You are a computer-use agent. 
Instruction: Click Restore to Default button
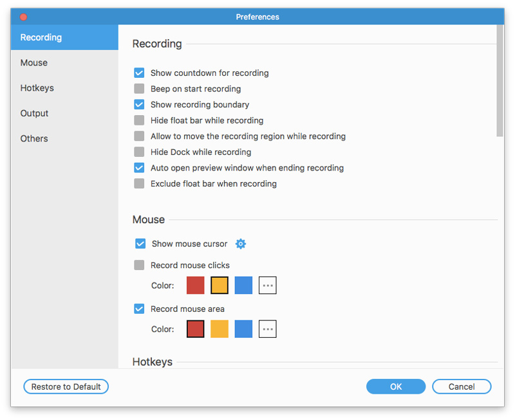(x=66, y=387)
